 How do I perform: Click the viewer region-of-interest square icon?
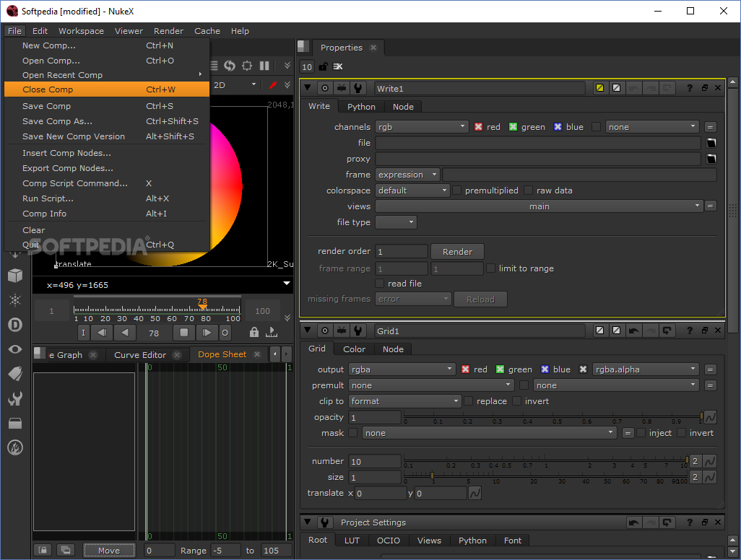pos(247,66)
